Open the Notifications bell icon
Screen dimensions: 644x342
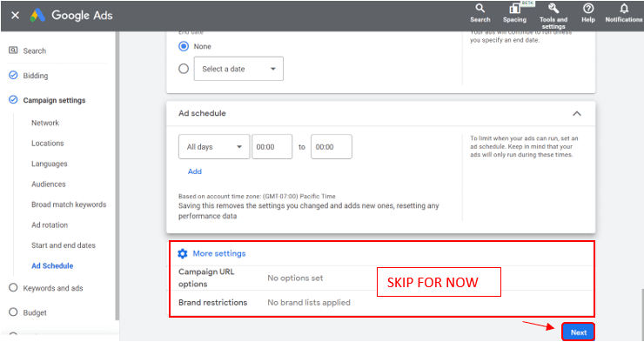pyautogui.click(x=624, y=9)
